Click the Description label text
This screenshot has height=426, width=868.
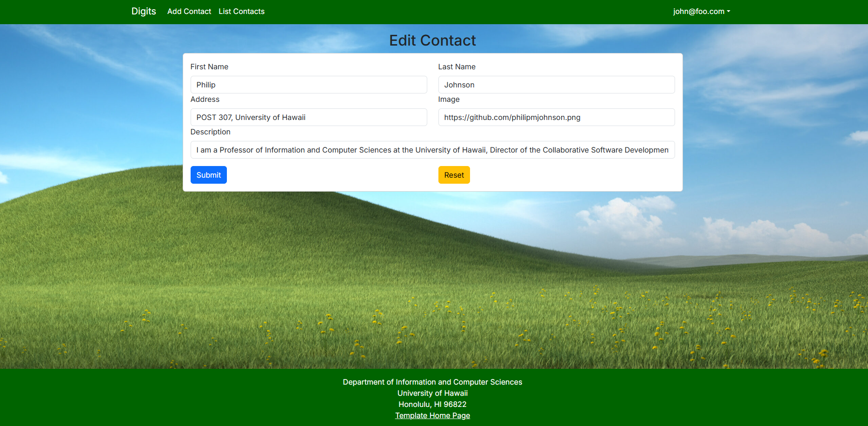pyautogui.click(x=210, y=132)
